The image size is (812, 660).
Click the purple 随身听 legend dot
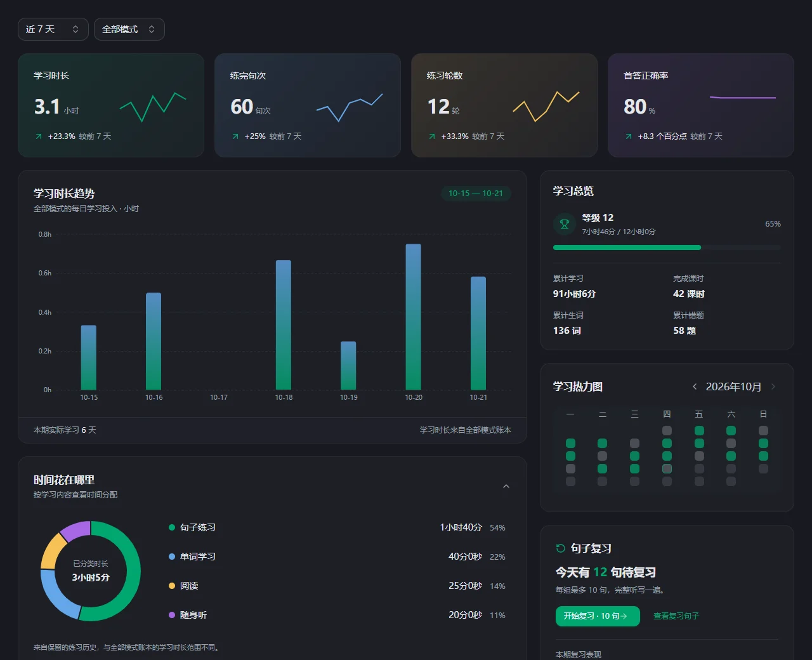(x=172, y=615)
